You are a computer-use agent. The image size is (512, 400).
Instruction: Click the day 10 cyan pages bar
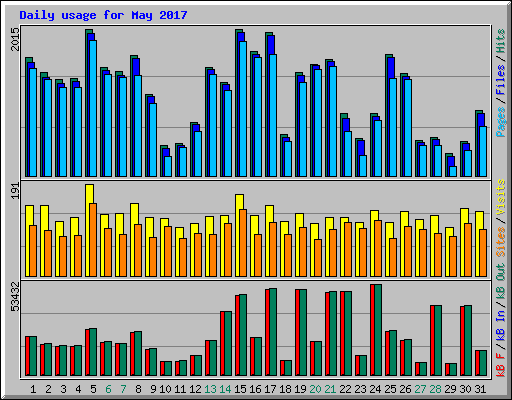pyautogui.click(x=168, y=166)
